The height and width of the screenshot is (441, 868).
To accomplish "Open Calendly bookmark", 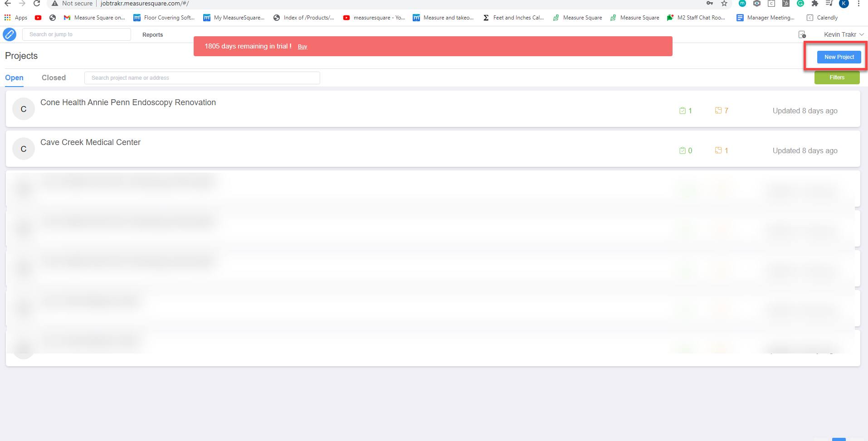I will point(822,18).
